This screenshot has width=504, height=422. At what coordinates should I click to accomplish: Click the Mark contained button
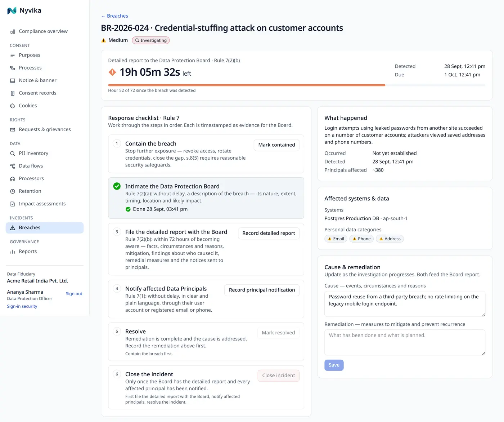click(276, 145)
